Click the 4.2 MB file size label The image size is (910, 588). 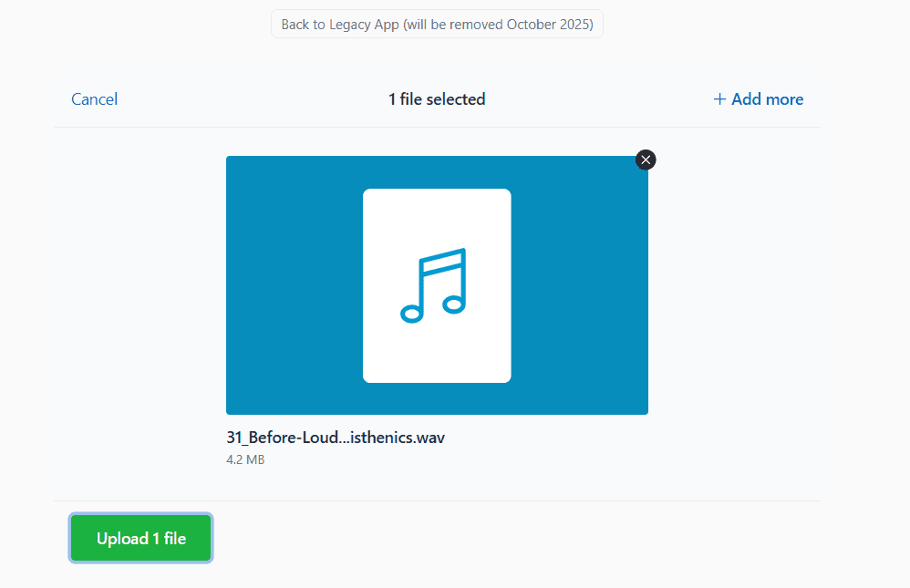pos(245,460)
